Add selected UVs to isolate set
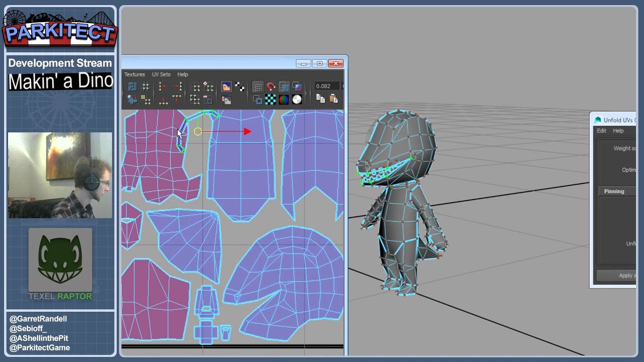The width and height of the screenshot is (644, 362). point(208,87)
